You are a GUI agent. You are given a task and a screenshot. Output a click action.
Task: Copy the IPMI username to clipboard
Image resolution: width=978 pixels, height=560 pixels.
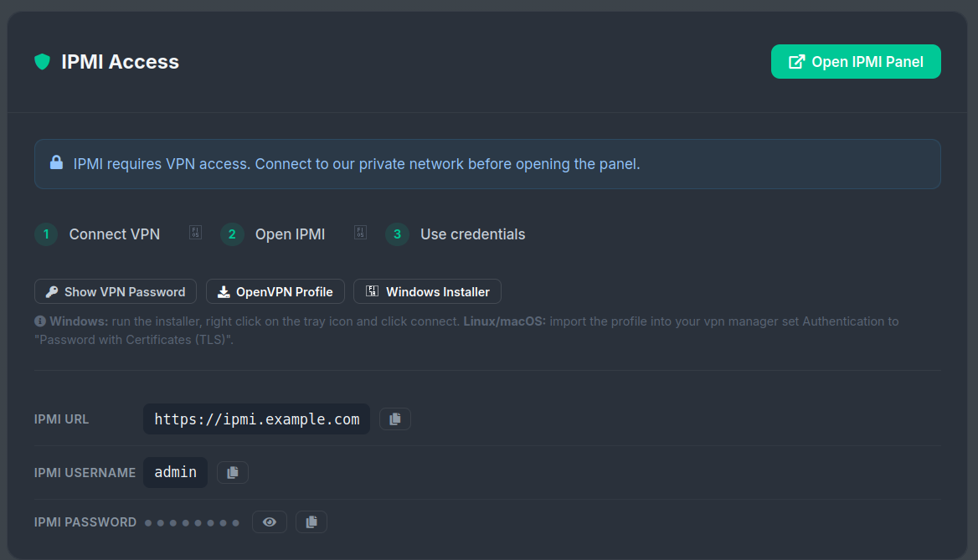pos(233,473)
